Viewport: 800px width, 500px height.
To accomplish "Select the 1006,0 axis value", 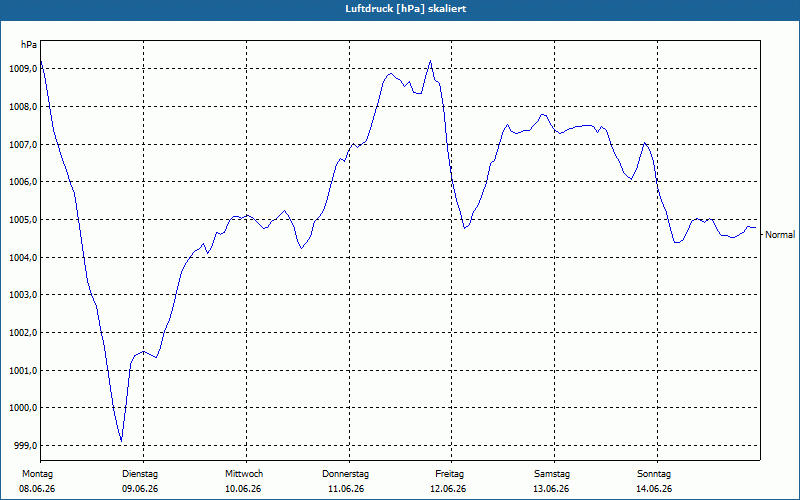I will pos(23,182).
